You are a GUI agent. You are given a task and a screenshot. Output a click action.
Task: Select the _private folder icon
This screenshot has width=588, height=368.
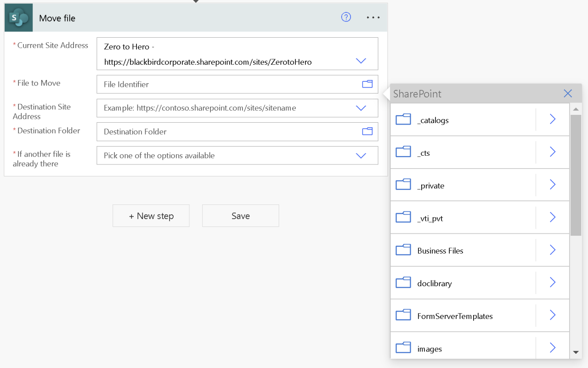[403, 185]
